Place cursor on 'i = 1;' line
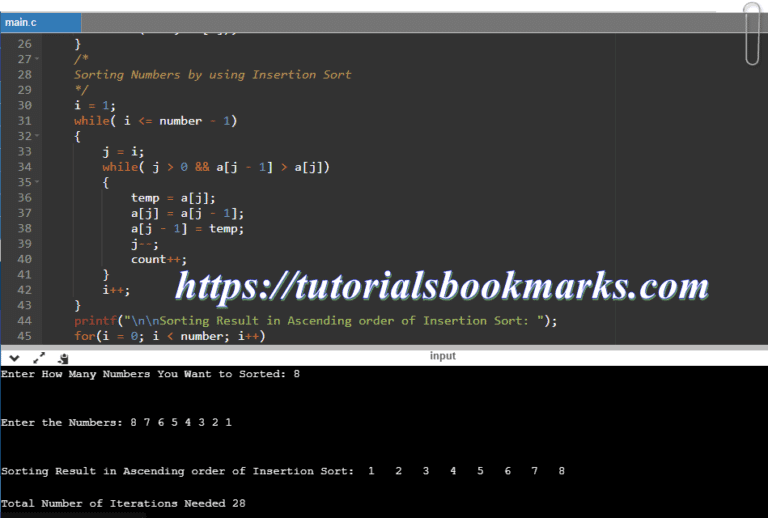The image size is (768, 518). pyautogui.click(x=95, y=105)
